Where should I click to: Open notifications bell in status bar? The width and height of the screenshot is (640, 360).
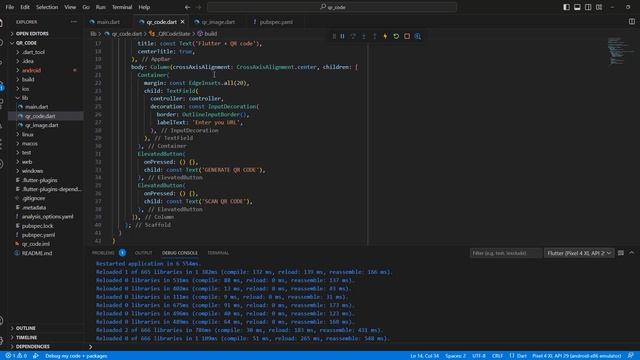pyautogui.click(x=631, y=356)
